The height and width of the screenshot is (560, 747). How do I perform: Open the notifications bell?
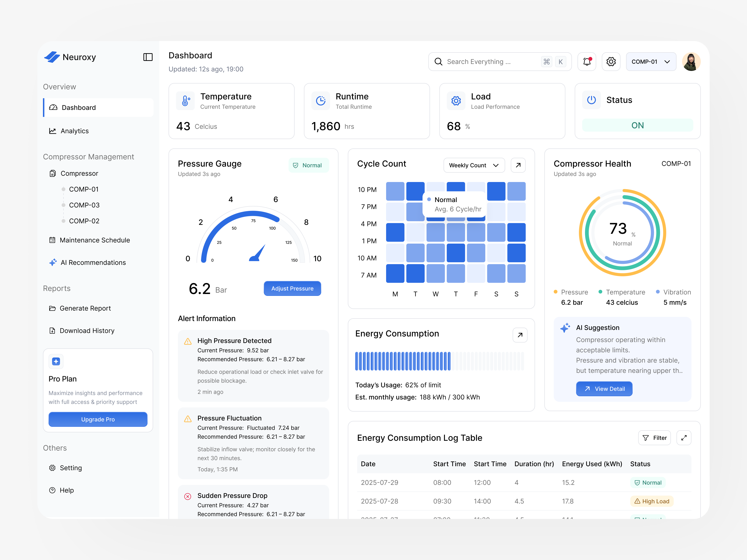pos(587,61)
